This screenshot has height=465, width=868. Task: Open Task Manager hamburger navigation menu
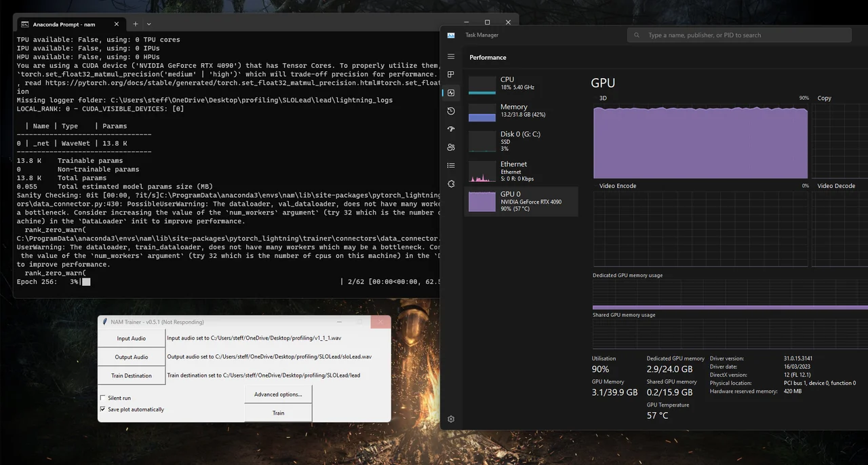coord(451,57)
